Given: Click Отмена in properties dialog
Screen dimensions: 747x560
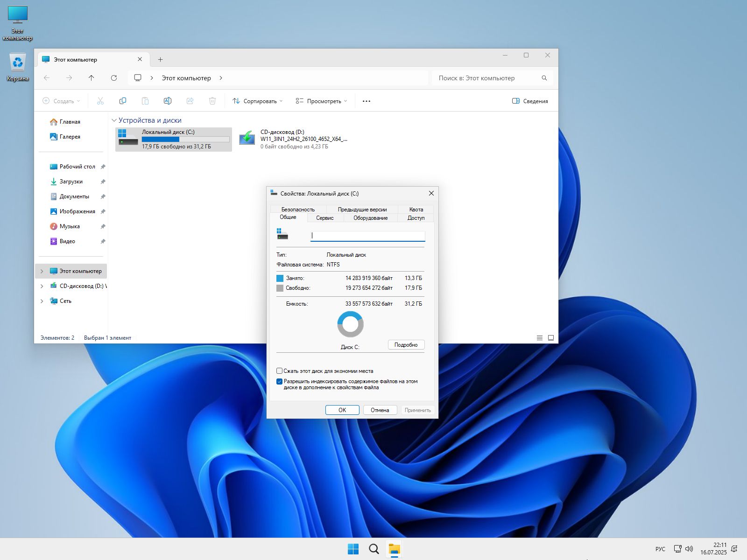Looking at the screenshot, I should (x=380, y=410).
